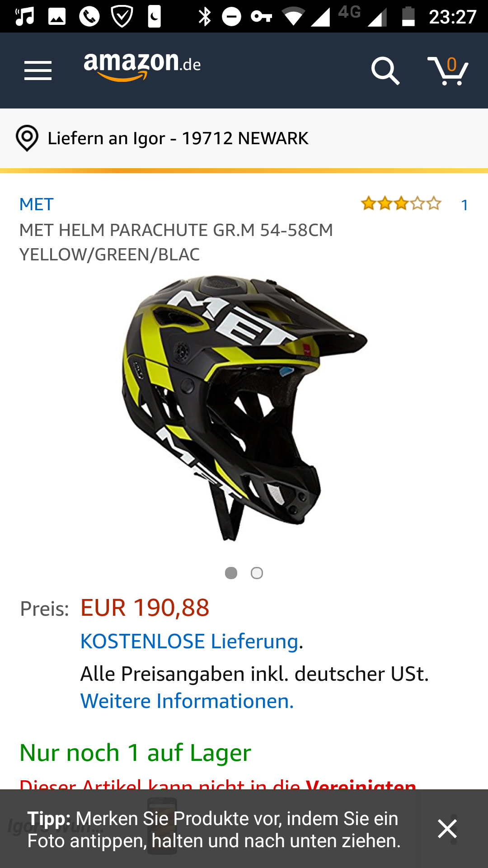Tap the gallery image status bar icon
The height and width of the screenshot is (868, 488).
(57, 17)
